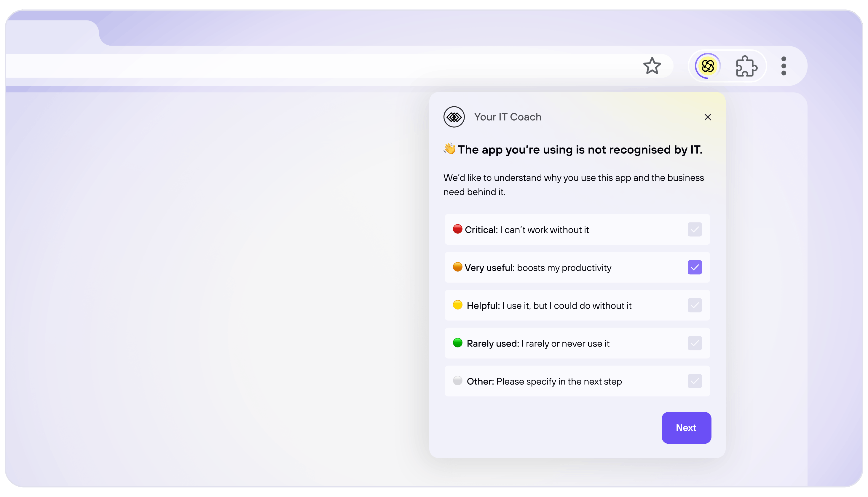
Task: Click the Next button
Action: click(x=686, y=428)
